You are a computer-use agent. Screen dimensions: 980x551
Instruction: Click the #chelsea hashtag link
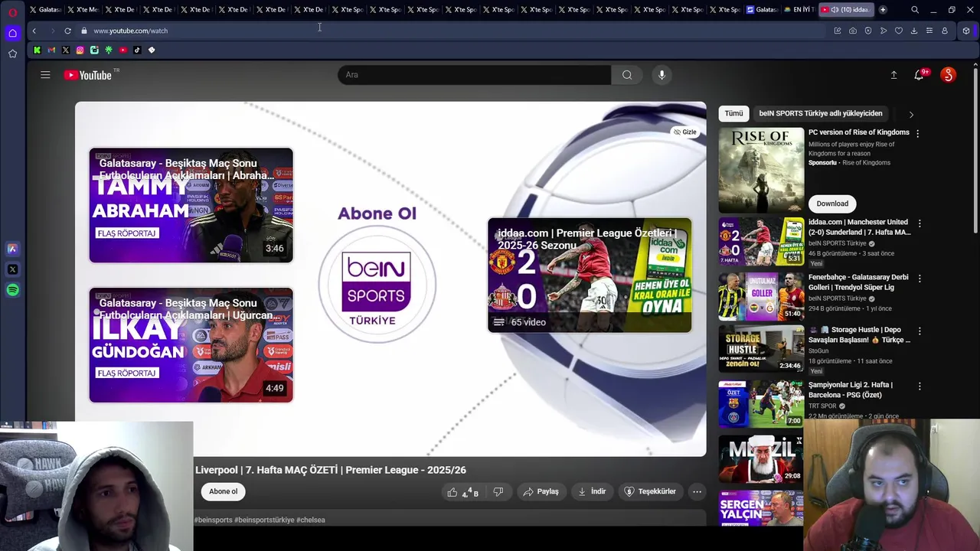310,520
